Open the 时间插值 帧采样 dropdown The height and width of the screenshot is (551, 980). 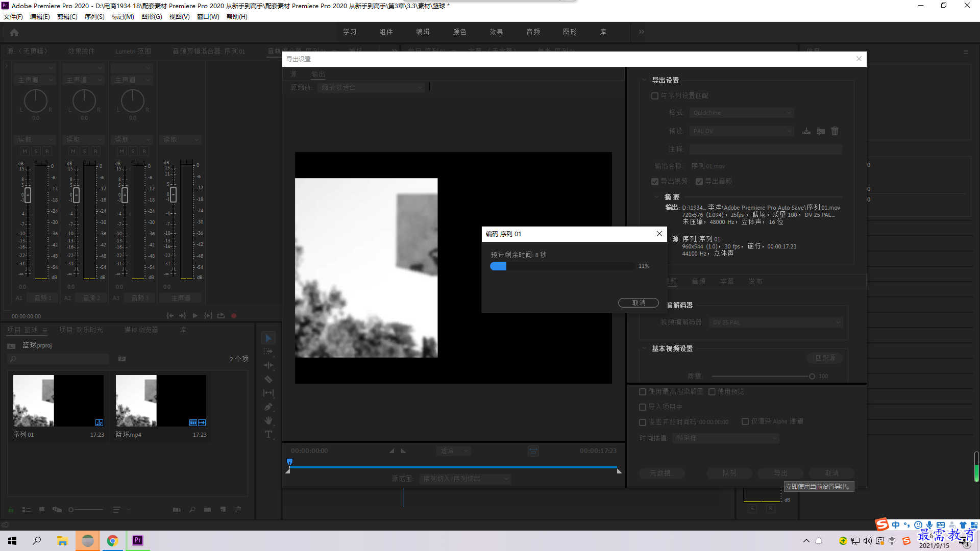[x=726, y=438]
